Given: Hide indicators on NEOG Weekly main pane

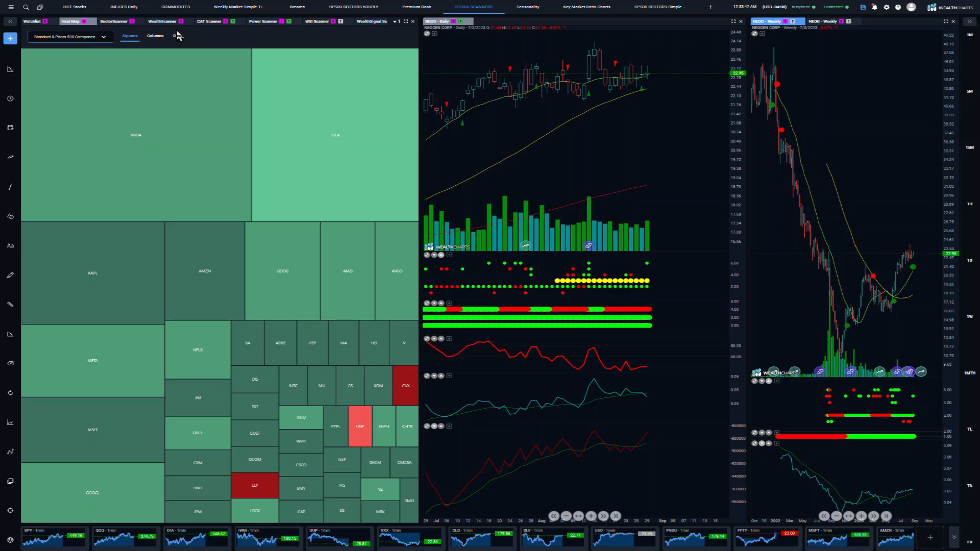Looking at the screenshot, I should 754,34.
